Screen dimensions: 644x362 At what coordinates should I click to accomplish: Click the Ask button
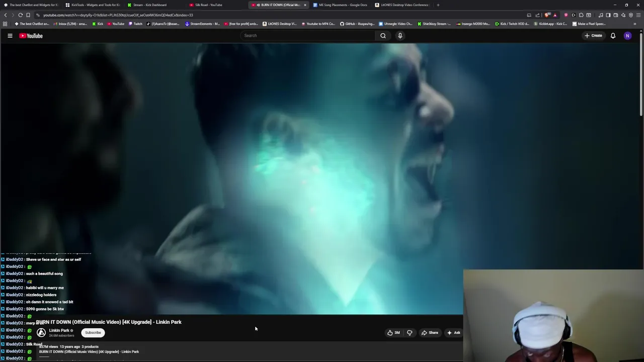point(453,332)
